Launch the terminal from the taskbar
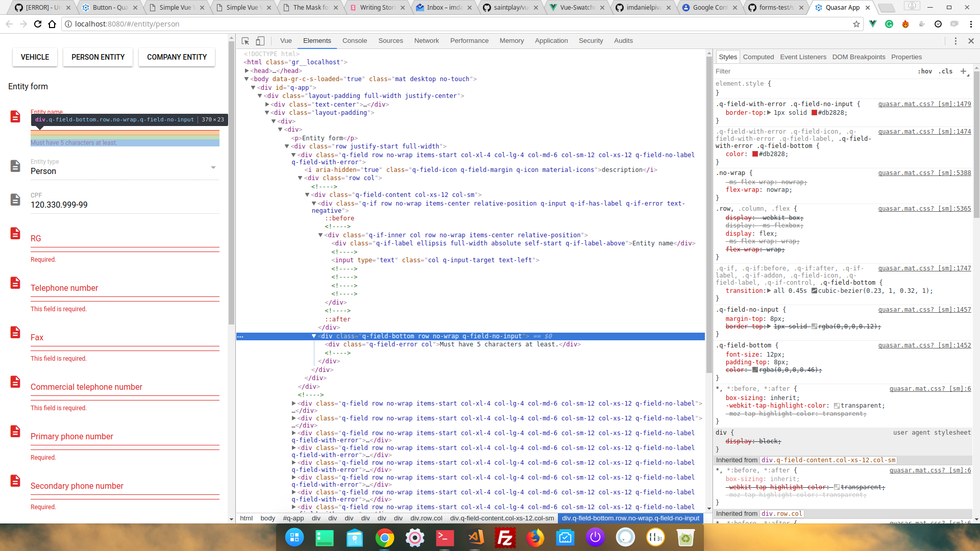The height and width of the screenshot is (551, 980). click(x=445, y=537)
